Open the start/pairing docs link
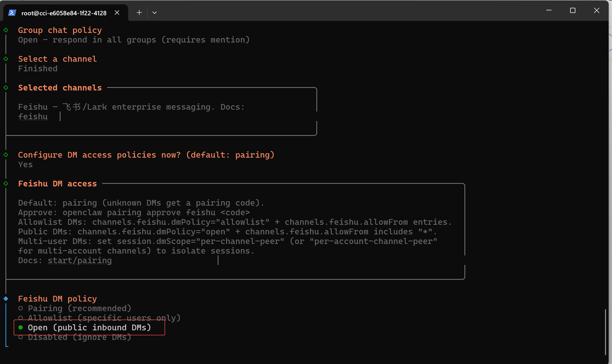Image resolution: width=612 pixels, height=364 pixels. coord(80,261)
